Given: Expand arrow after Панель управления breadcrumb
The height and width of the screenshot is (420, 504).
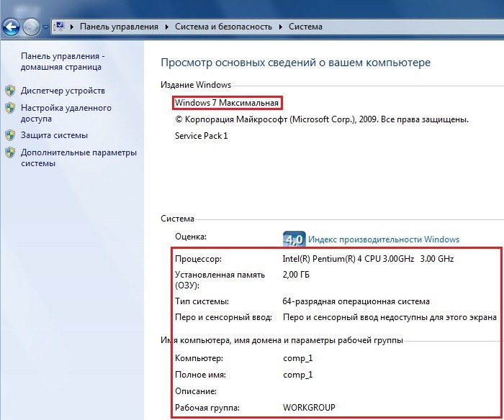Looking at the screenshot, I should (x=166, y=27).
